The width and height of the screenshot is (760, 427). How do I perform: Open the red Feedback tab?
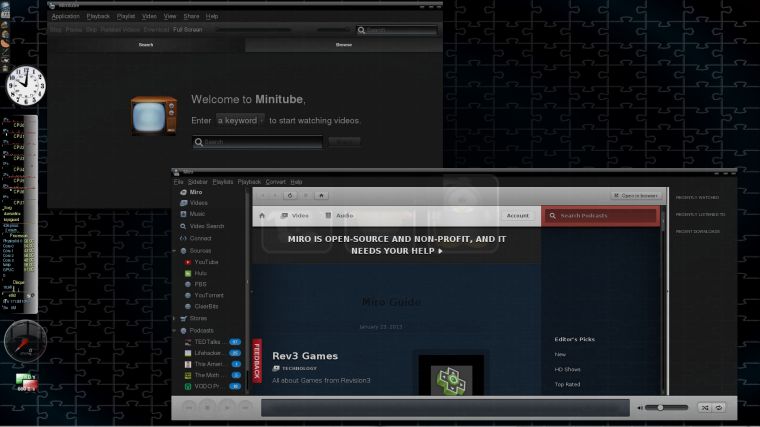coord(257,361)
